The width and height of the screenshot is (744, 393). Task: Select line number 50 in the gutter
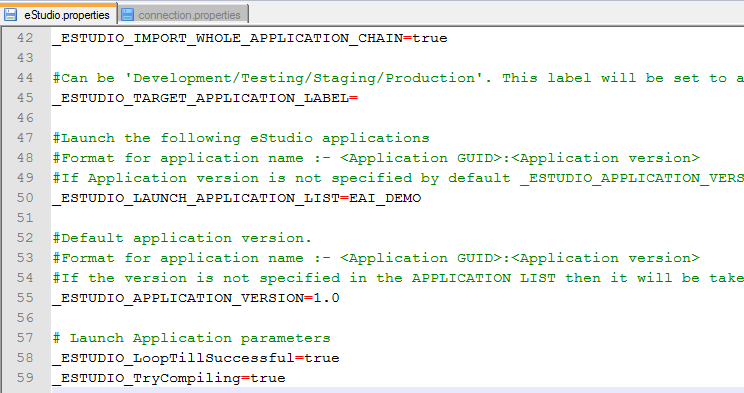click(x=25, y=197)
